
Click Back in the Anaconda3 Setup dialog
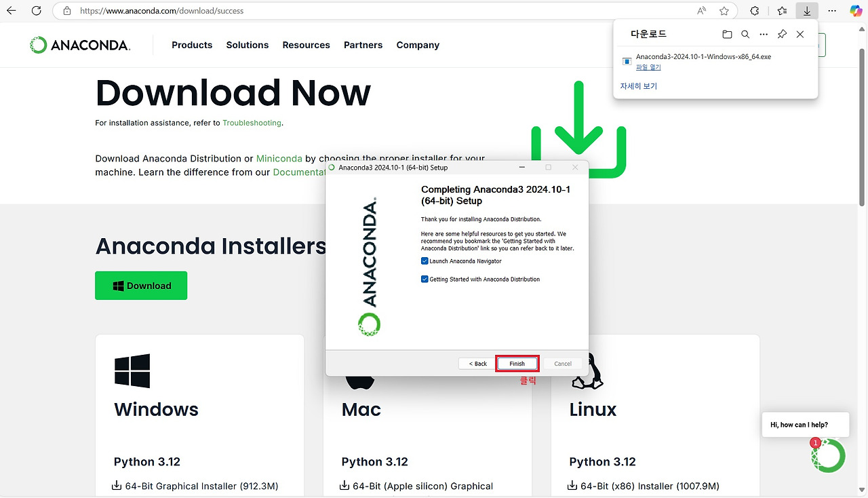click(478, 364)
